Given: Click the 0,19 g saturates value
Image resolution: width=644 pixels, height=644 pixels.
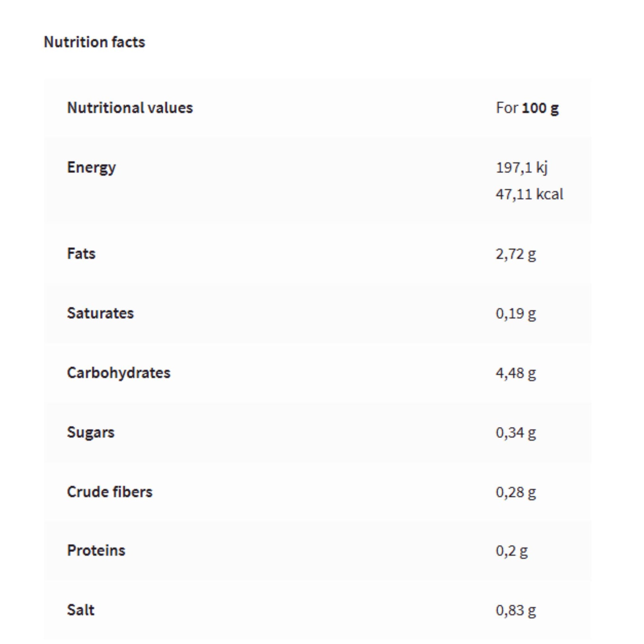Looking at the screenshot, I should click(516, 313).
